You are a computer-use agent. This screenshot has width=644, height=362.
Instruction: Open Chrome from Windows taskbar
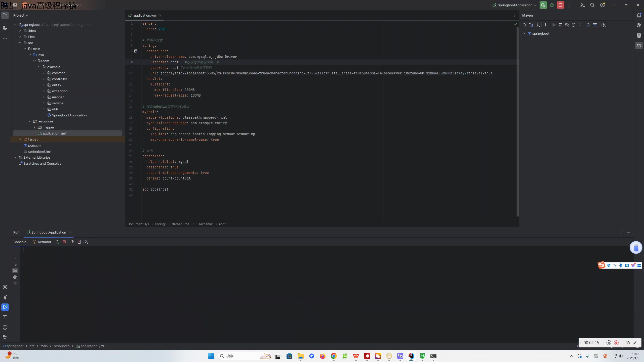334,356
